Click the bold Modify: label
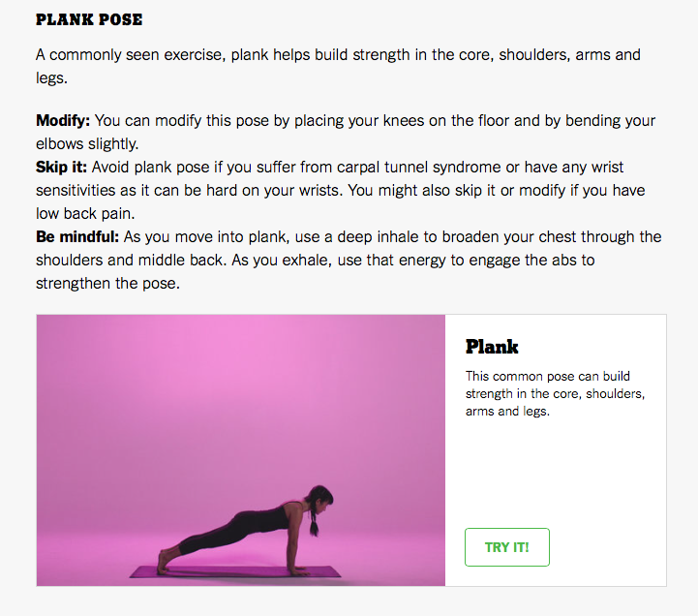This screenshot has width=698, height=616. coord(63,121)
